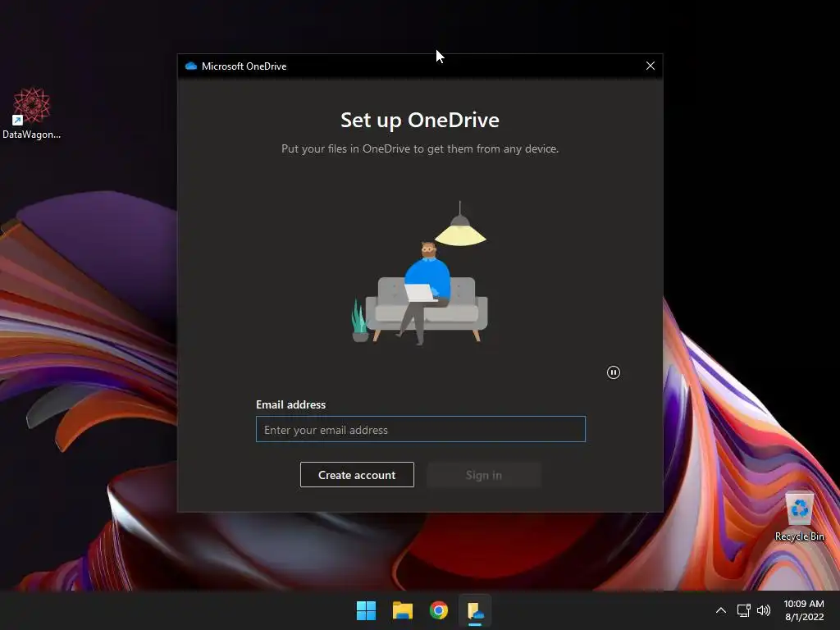The height and width of the screenshot is (630, 840).
Task: Click the greyed-out Sign in button
Action: point(484,475)
